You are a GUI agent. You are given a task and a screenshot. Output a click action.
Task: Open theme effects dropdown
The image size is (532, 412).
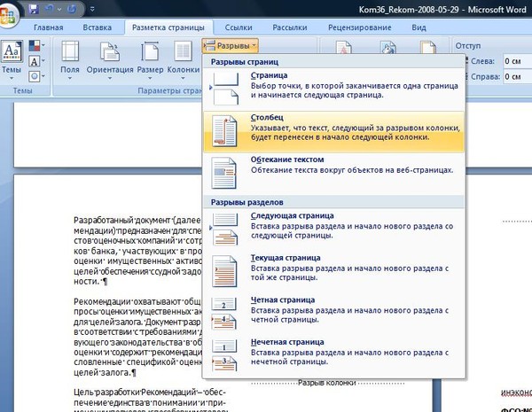[x=36, y=76]
